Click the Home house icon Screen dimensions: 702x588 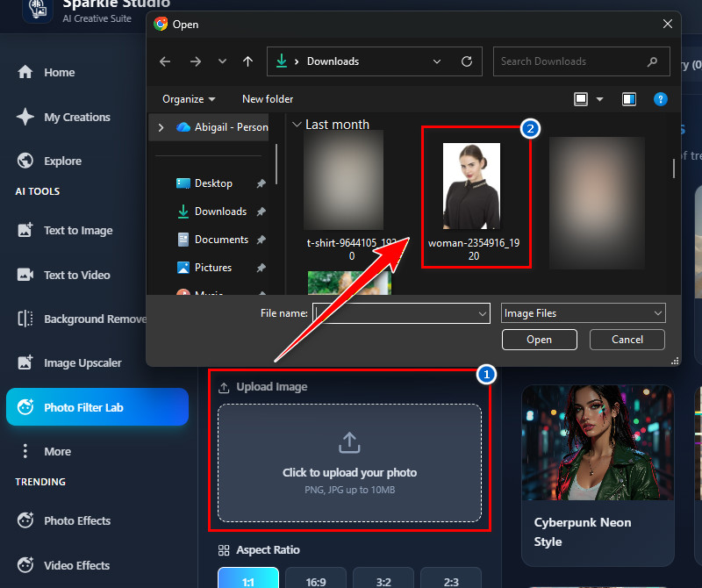pos(25,72)
